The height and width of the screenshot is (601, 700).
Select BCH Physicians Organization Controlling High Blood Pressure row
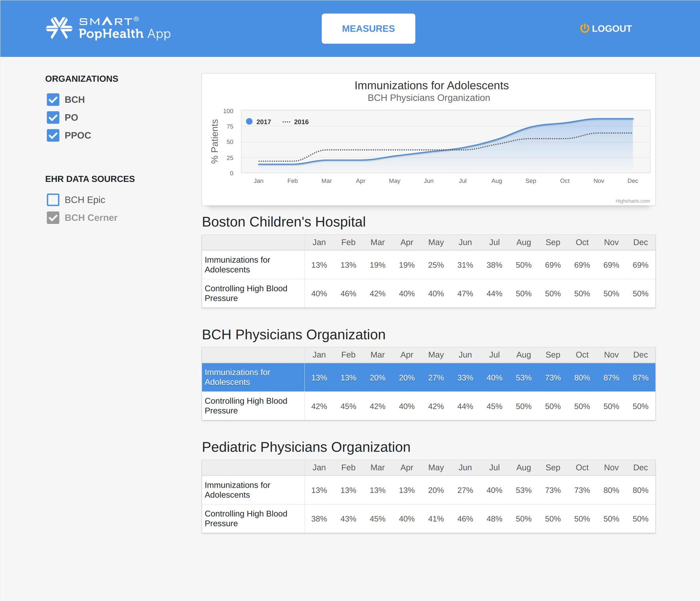(428, 406)
